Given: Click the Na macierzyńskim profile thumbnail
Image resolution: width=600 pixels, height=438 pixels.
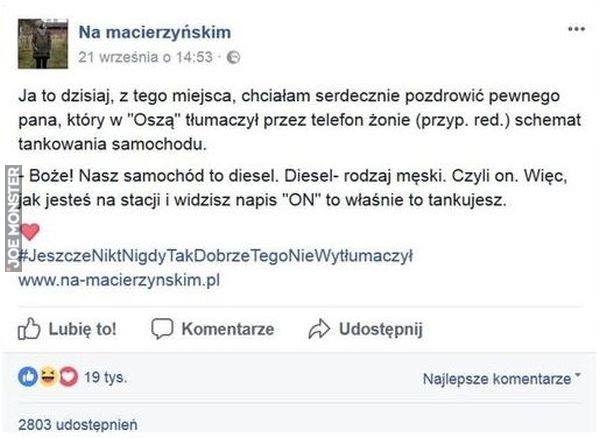Looking at the screenshot, I should click(43, 44).
